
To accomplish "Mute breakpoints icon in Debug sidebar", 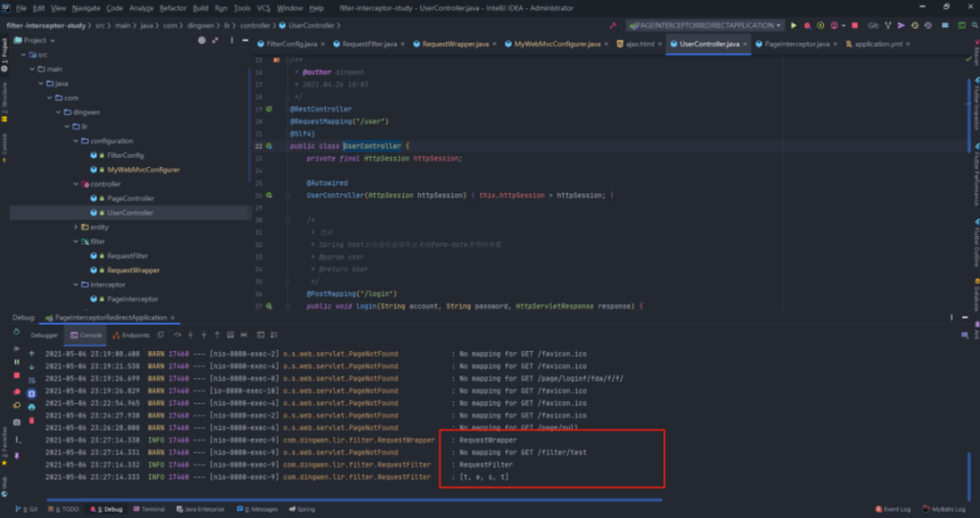I will coord(16,406).
